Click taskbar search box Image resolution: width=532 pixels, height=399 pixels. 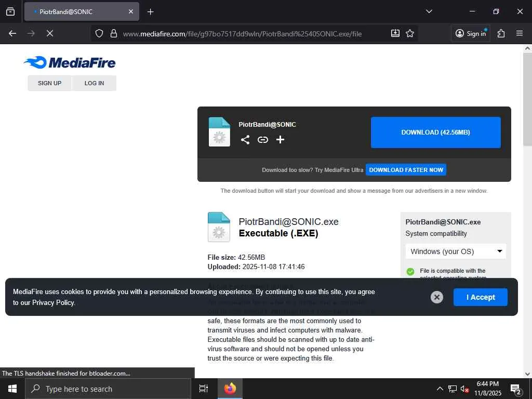click(108, 389)
